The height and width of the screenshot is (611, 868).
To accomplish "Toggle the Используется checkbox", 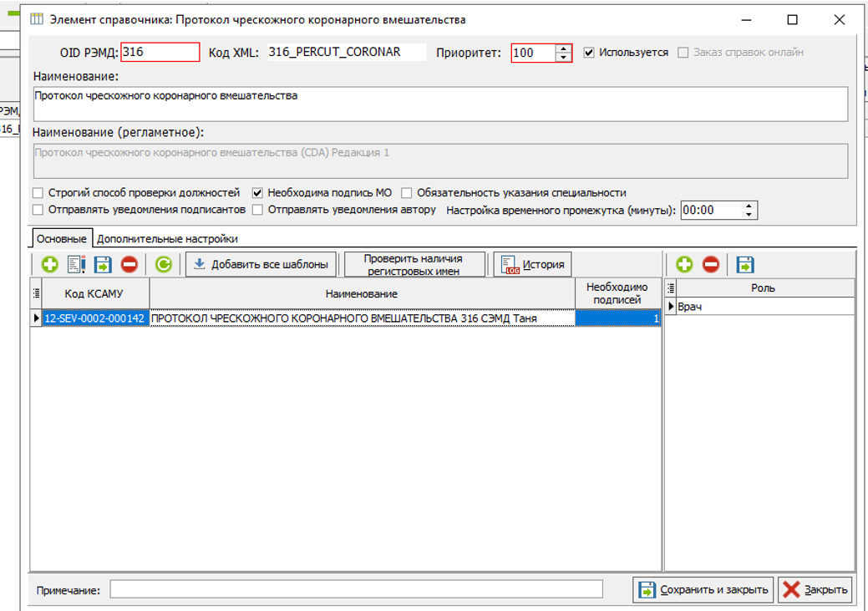I will [x=589, y=53].
